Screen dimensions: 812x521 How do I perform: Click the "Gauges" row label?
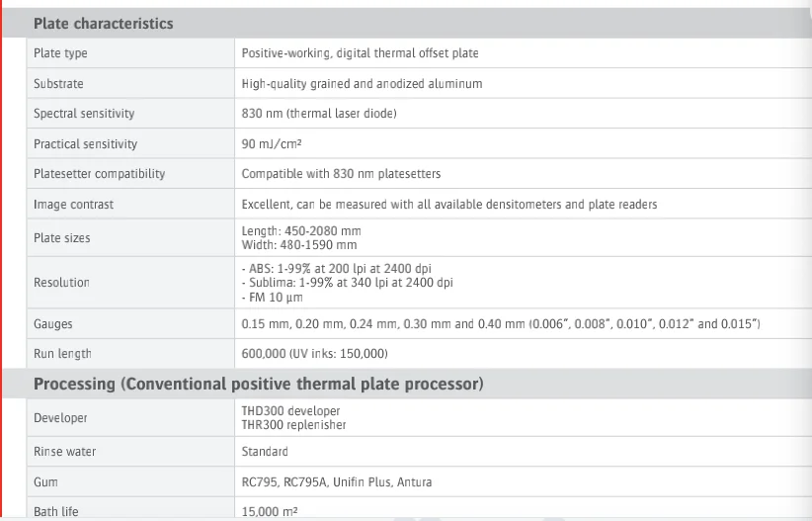click(53, 324)
